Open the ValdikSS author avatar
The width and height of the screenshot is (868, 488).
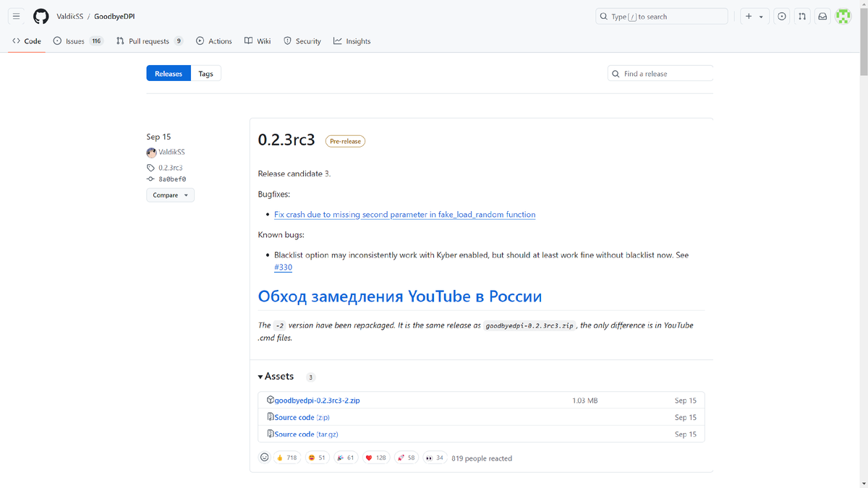[x=151, y=153]
